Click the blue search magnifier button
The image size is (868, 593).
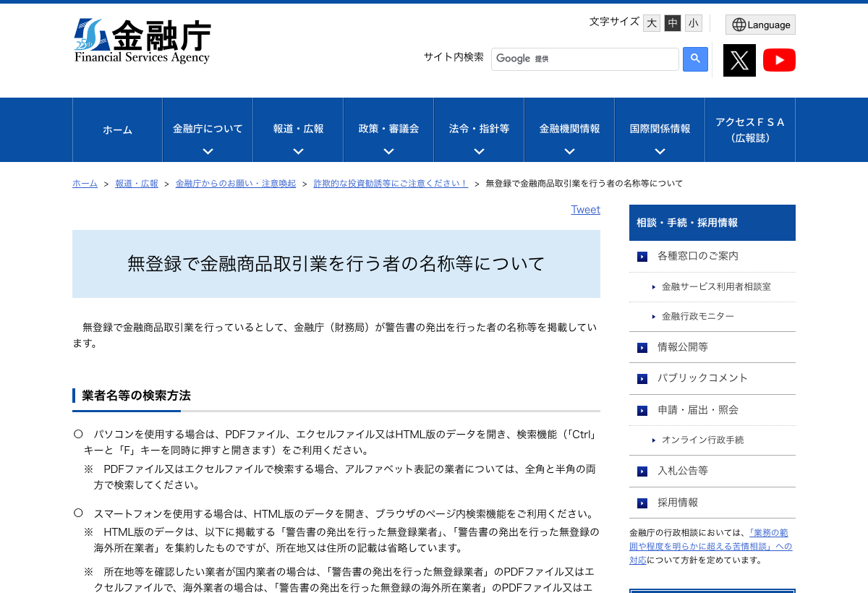(x=695, y=59)
